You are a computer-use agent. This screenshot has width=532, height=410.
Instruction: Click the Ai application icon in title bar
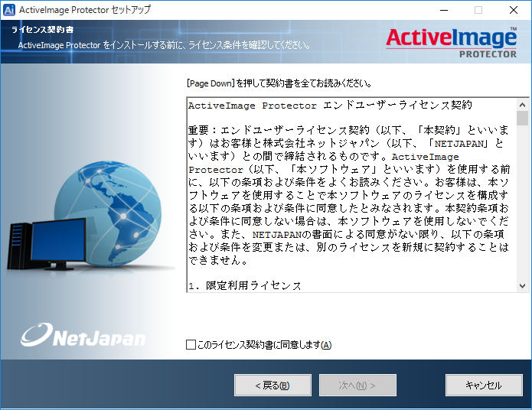[9, 10]
